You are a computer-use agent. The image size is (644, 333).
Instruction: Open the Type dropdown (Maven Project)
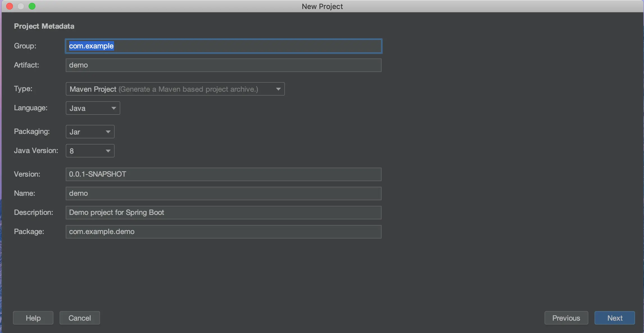click(175, 89)
